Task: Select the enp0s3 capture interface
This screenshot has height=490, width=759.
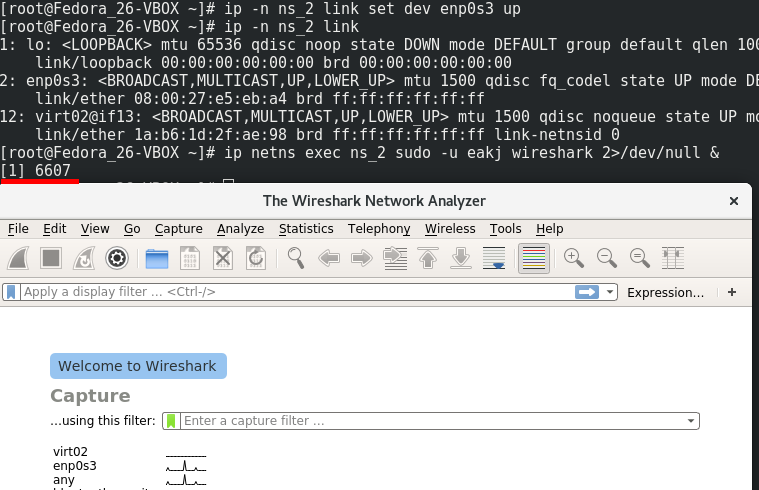Action: tap(75, 466)
